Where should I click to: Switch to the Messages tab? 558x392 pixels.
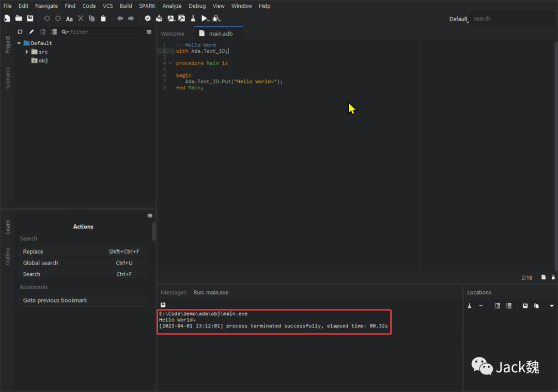[173, 292]
